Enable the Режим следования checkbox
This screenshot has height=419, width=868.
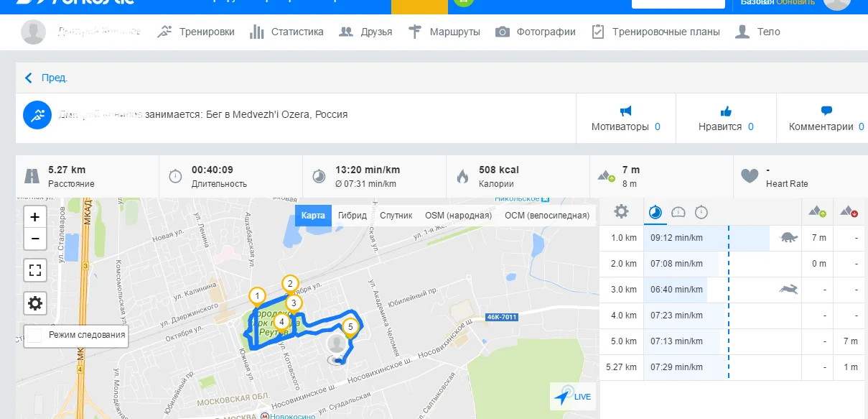[35, 335]
